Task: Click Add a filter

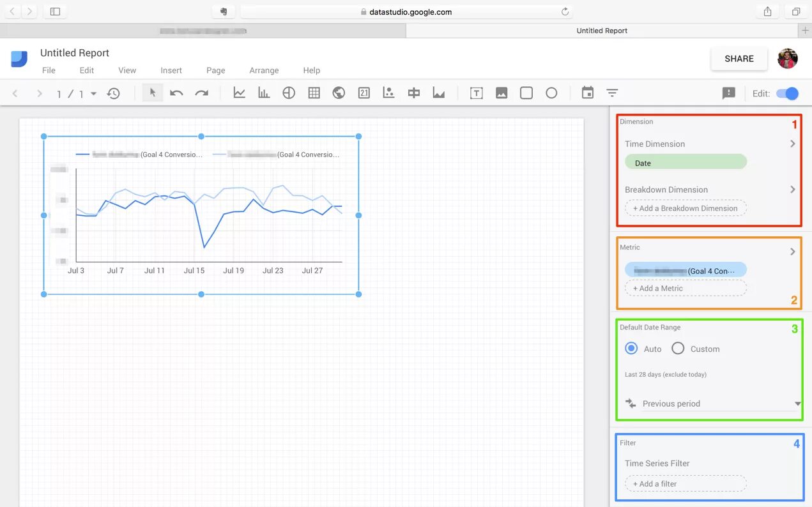Action: click(x=686, y=483)
